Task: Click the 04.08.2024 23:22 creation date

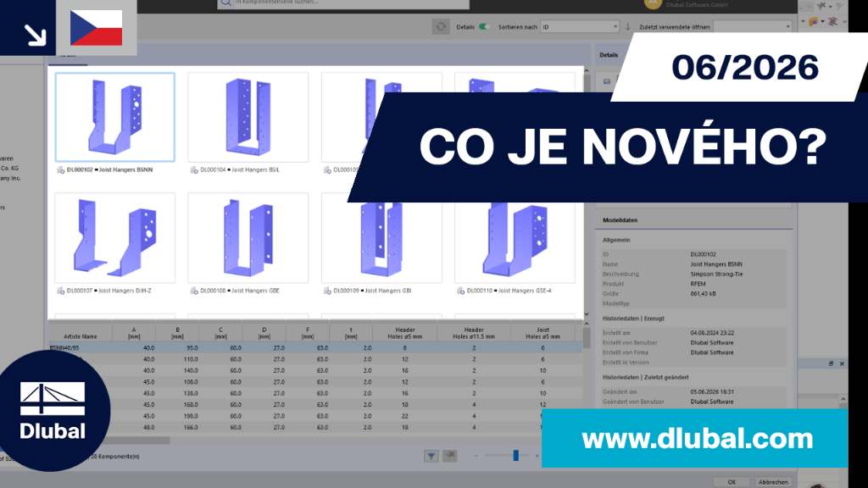Action: point(712,333)
